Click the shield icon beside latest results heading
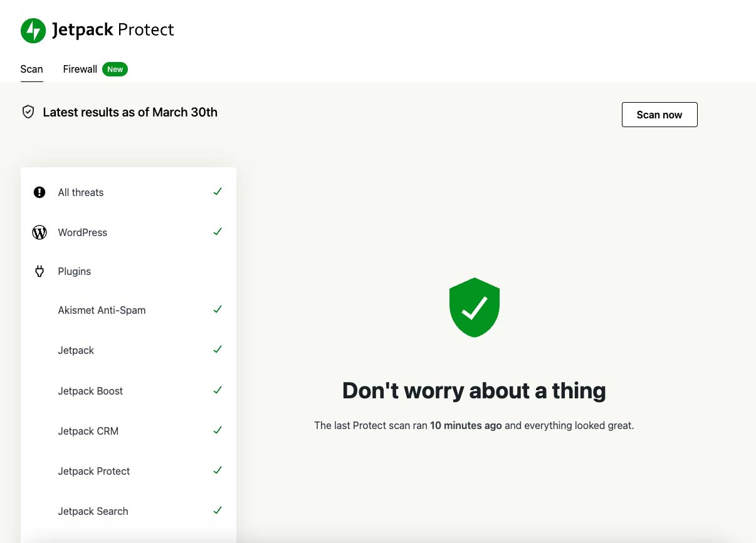 pos(28,111)
